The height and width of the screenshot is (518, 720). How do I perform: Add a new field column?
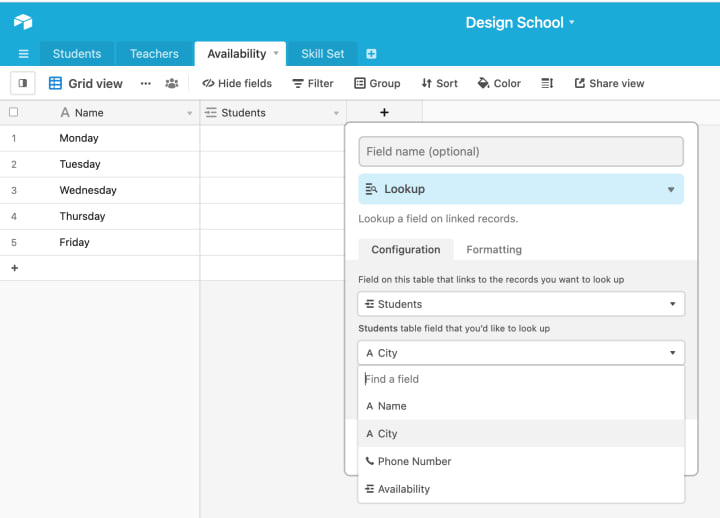coord(384,113)
